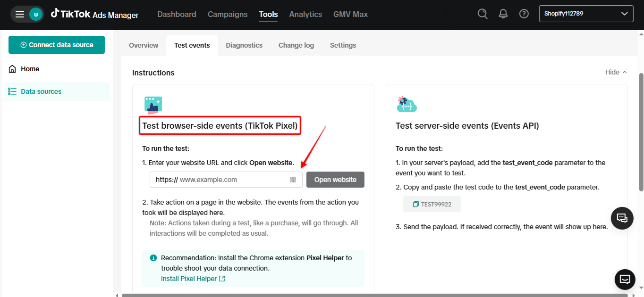The width and height of the screenshot is (644, 297).
Task: Open the help question mark icon
Action: point(524,14)
